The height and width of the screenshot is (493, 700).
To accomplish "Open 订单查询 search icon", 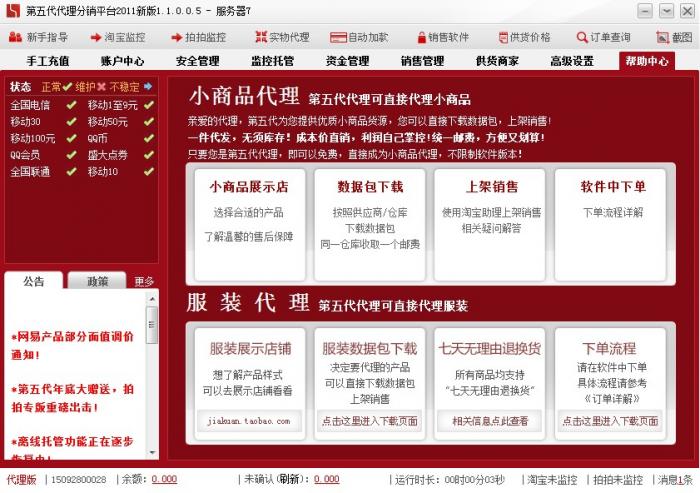I will (582, 38).
